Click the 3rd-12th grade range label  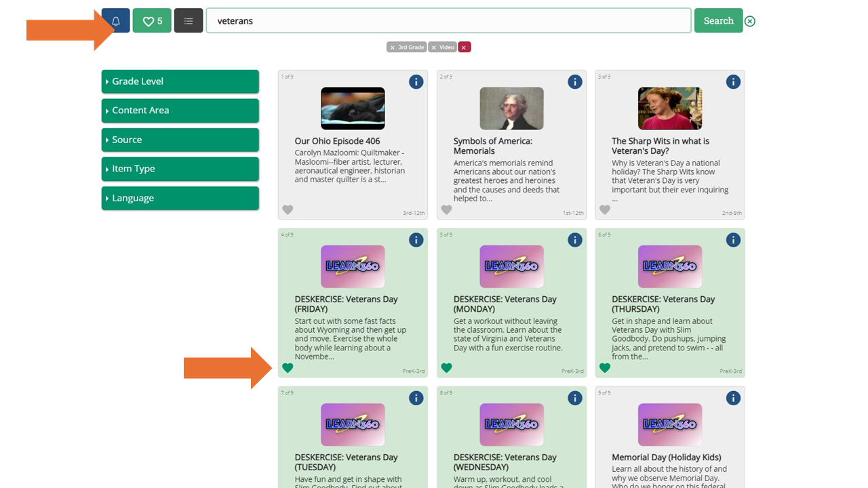point(414,213)
